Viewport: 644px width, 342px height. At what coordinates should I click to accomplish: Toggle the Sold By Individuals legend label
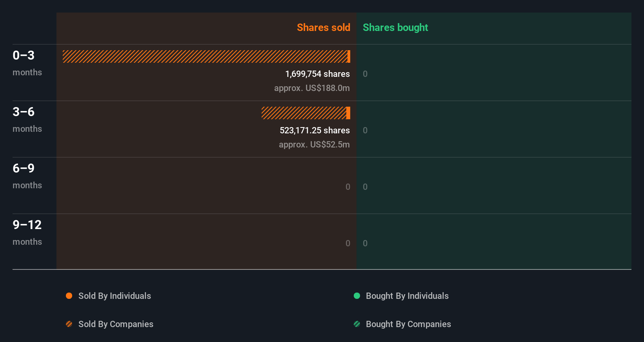pyautogui.click(x=115, y=296)
